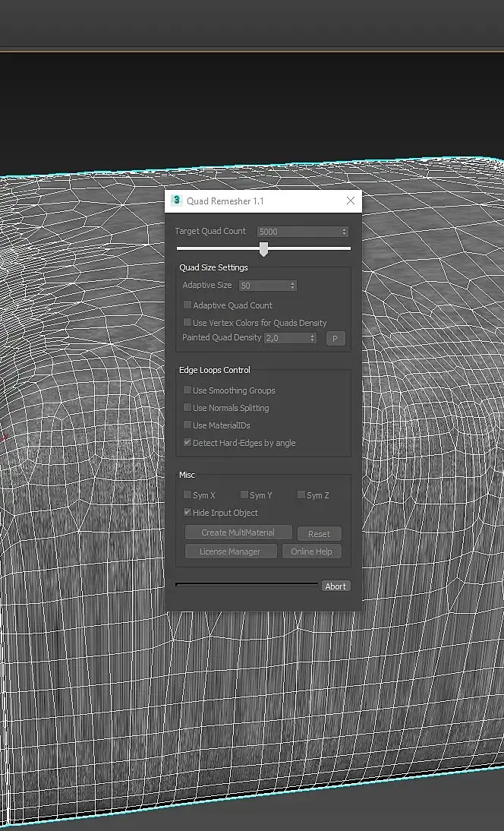
Task: Open the License Manager
Action: [x=230, y=551]
